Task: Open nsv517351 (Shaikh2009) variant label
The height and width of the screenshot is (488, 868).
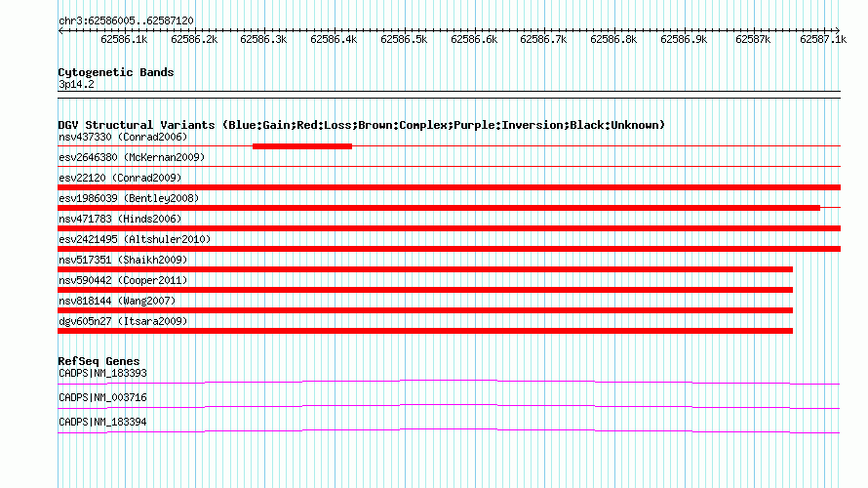Action: point(123,260)
